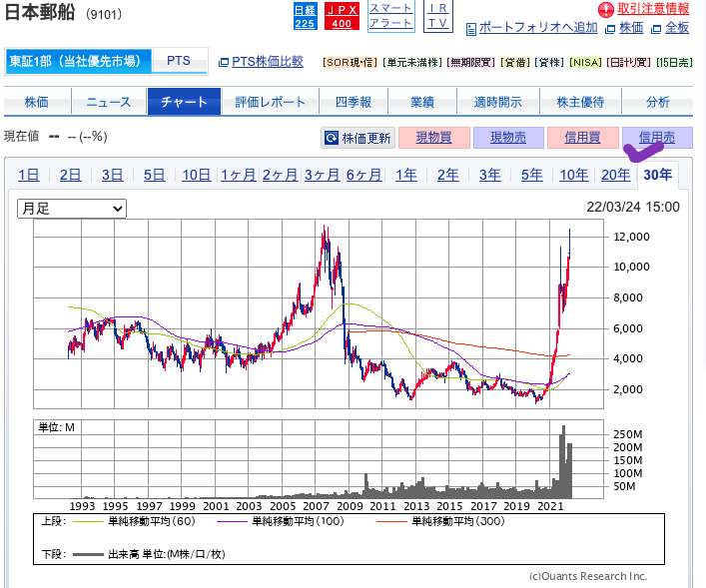Refresh price with 株価更新 button
The width and height of the screenshot is (706, 588).
click(357, 138)
